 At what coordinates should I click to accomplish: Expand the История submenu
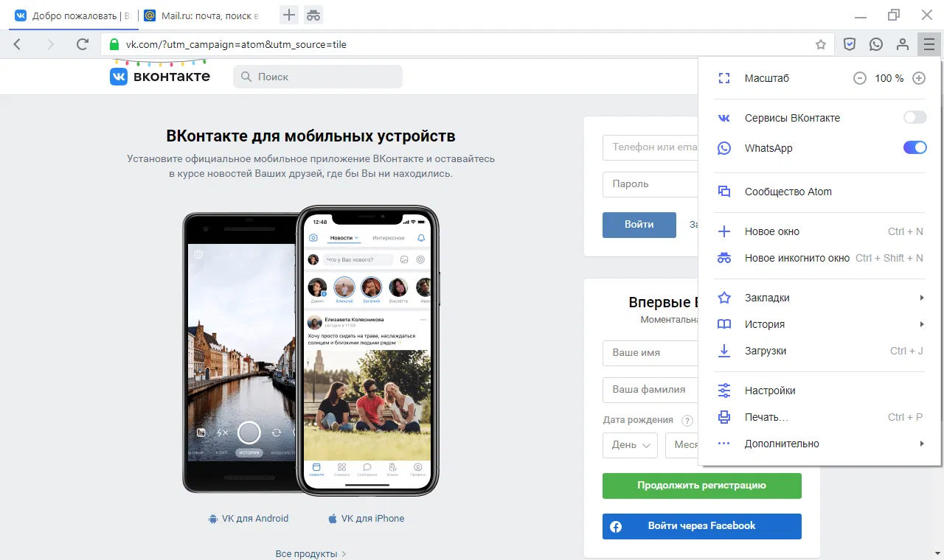coord(819,324)
